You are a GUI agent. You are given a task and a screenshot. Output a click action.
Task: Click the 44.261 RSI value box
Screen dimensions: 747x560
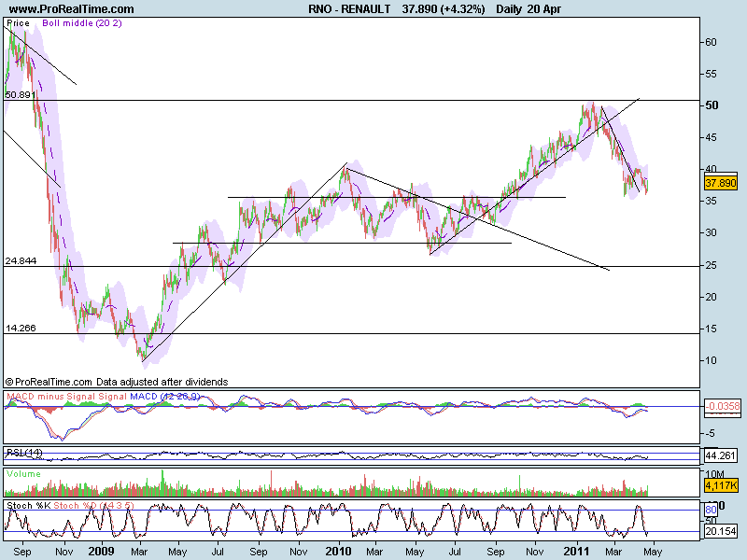(721, 455)
